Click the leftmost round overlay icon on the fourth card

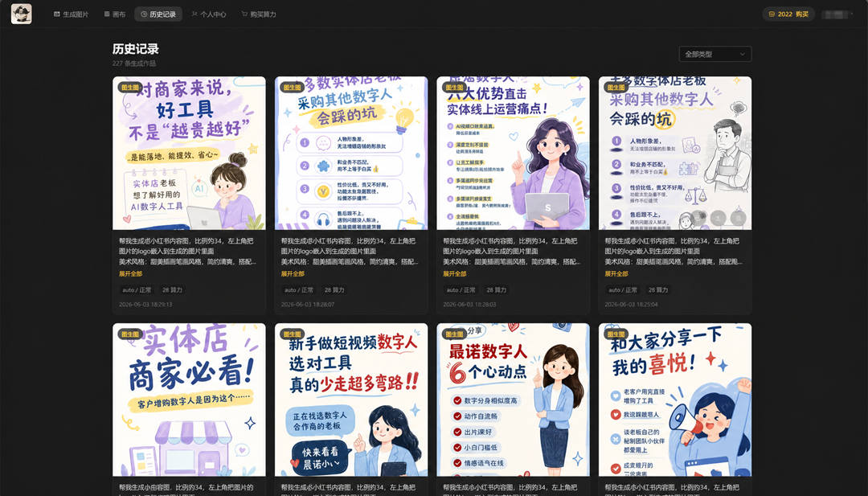pos(698,218)
